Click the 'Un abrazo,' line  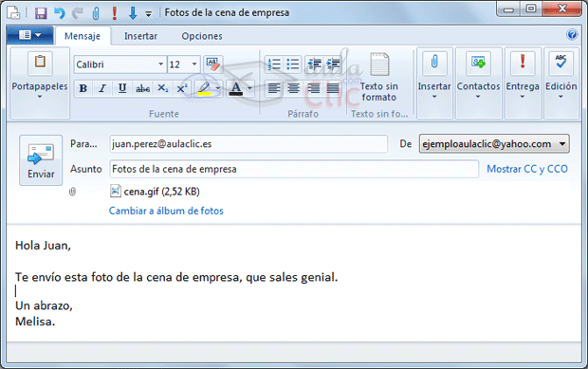pos(44,306)
